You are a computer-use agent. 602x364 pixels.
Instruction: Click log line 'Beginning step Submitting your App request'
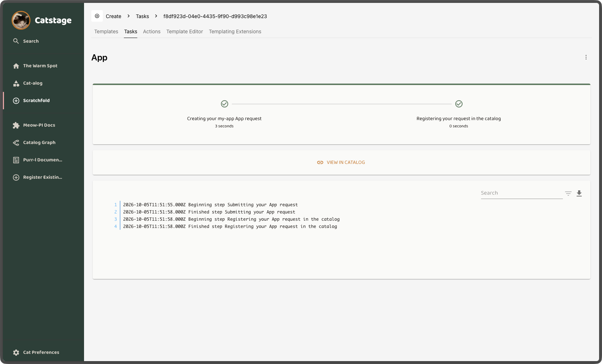pyautogui.click(x=210, y=205)
